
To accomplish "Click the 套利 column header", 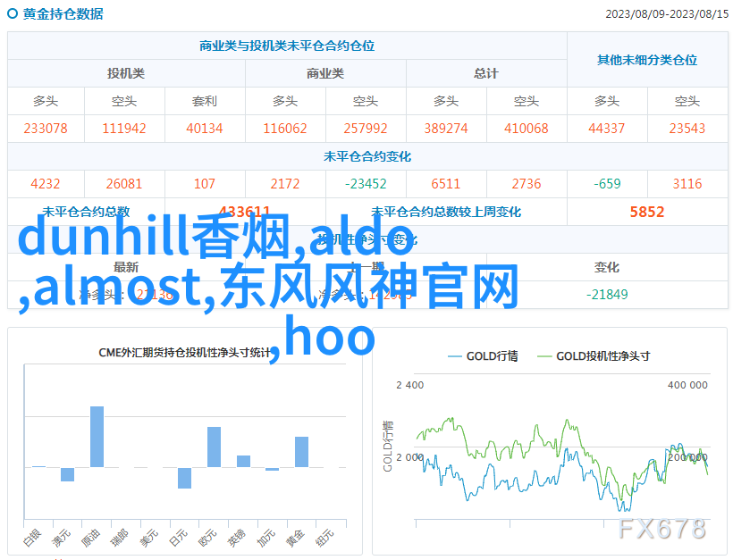I will [x=205, y=101].
